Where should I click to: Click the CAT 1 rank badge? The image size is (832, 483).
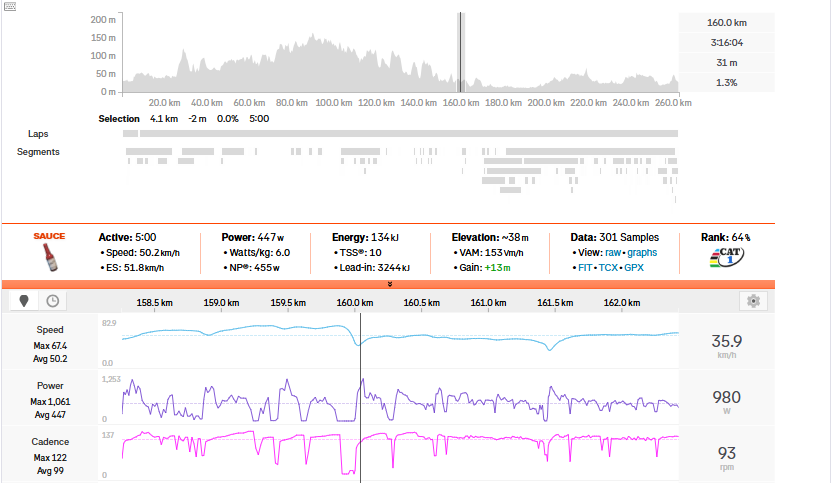[x=726, y=259]
